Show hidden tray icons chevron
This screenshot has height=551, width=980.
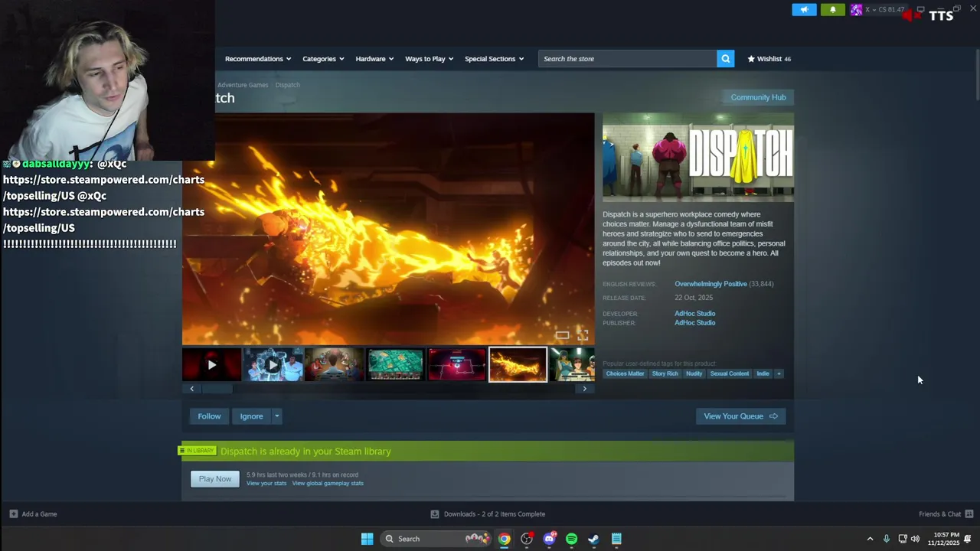pos(870,539)
